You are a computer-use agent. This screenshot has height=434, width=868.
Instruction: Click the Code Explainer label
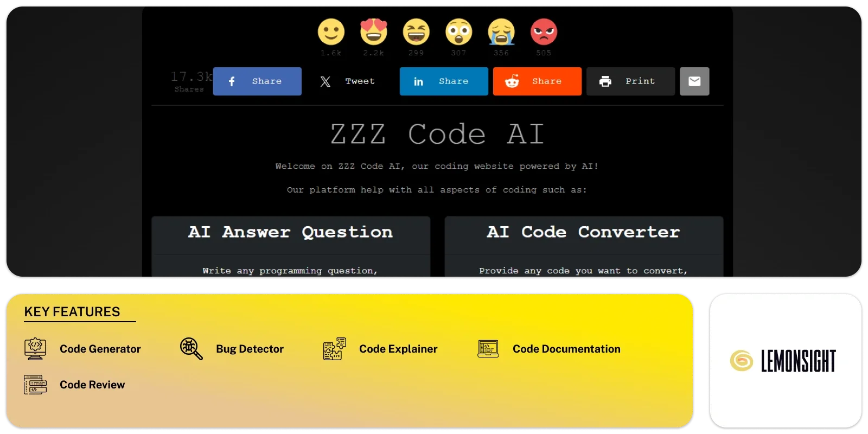[x=398, y=349]
